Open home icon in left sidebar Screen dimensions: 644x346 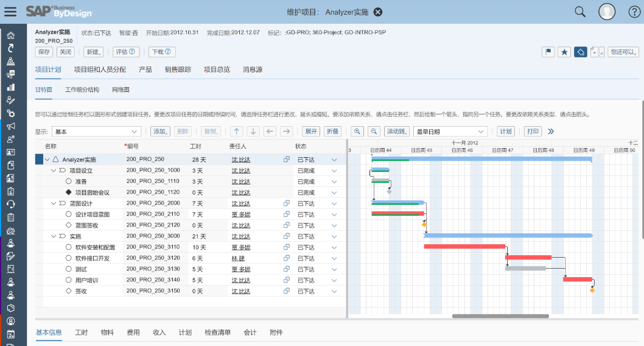[10, 35]
